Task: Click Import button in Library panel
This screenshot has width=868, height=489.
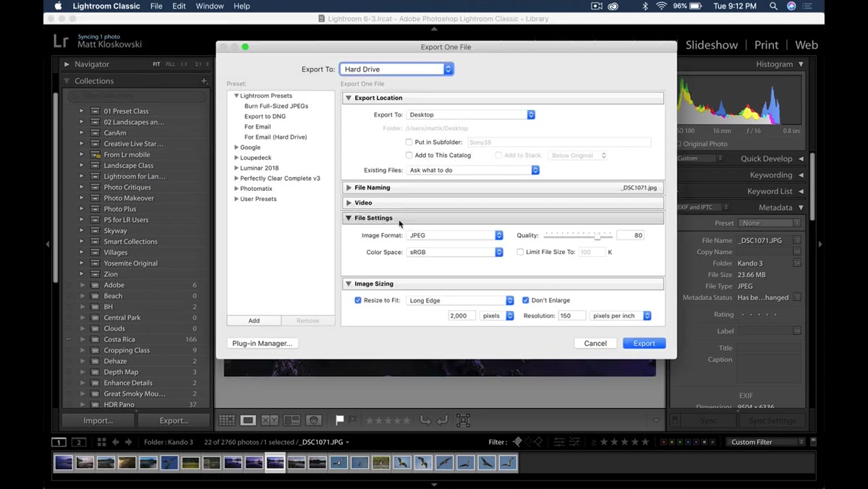Action: (98, 420)
